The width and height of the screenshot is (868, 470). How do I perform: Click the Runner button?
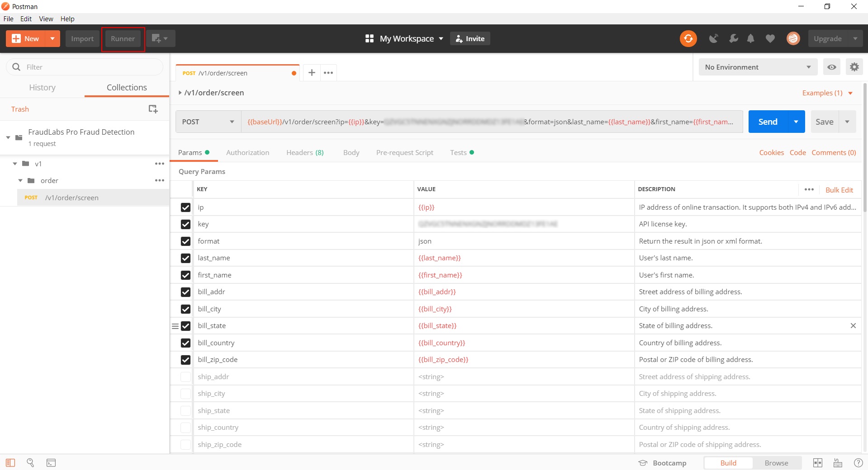coord(123,38)
